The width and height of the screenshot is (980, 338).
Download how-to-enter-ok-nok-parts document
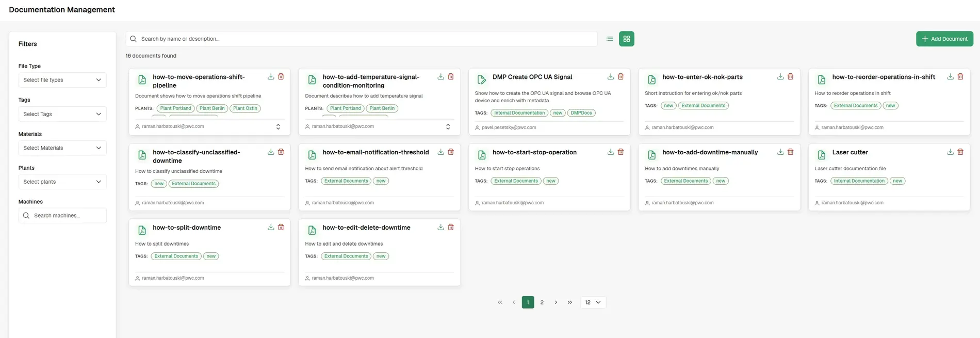[780, 76]
